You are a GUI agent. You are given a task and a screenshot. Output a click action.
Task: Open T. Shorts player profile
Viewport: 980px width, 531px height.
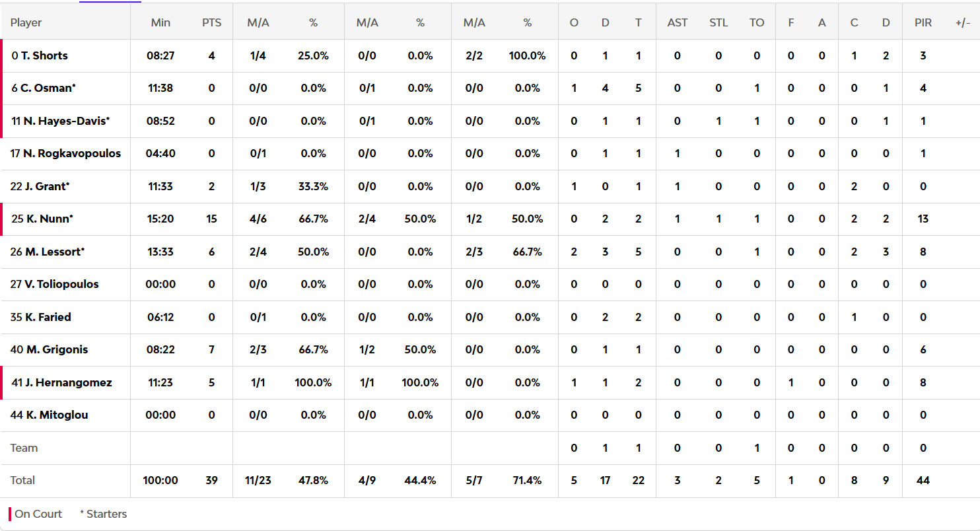pyautogui.click(x=44, y=55)
